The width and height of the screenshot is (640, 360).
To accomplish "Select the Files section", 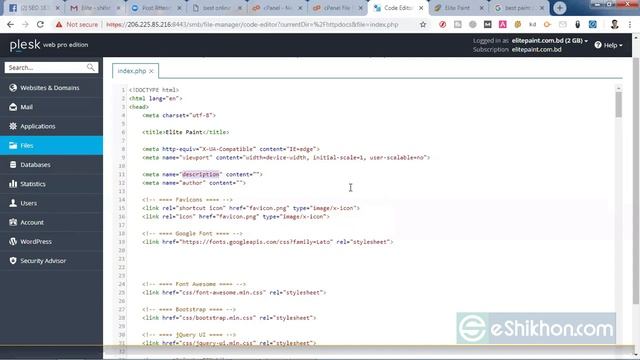I will (x=51, y=145).
